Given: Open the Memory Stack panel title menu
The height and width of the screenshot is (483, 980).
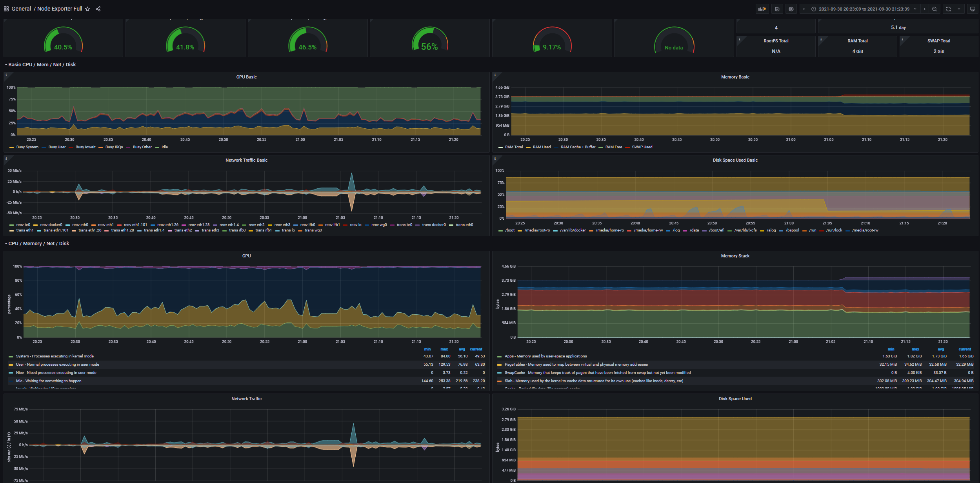Looking at the screenshot, I should click(x=735, y=256).
